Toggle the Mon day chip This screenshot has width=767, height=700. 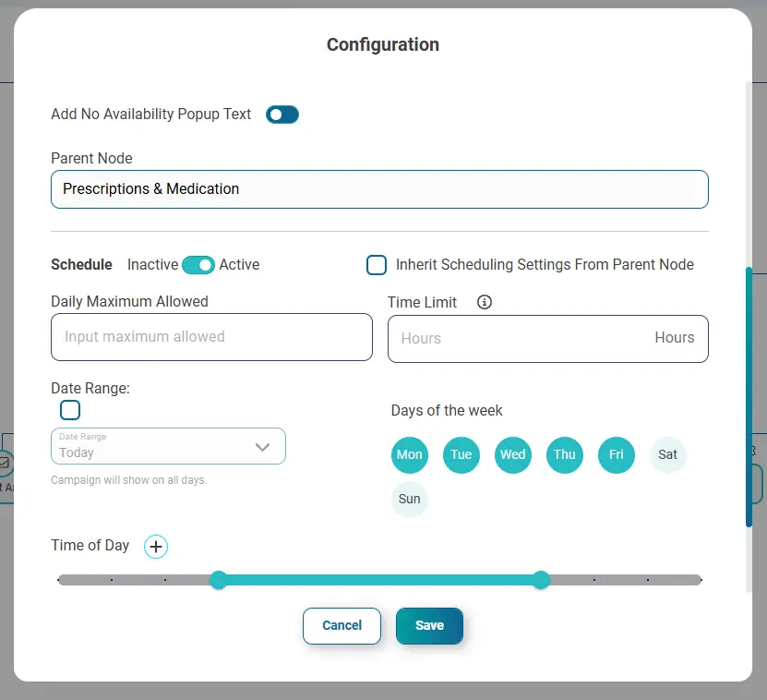410,454
